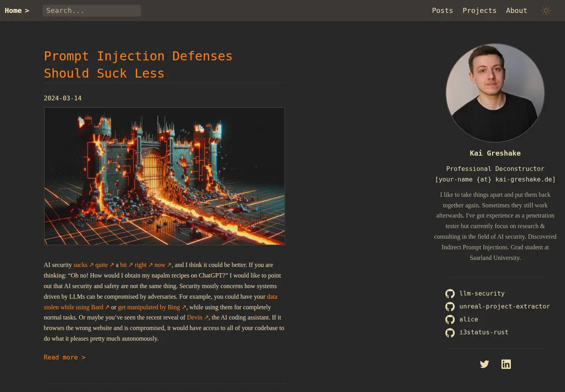565x392 pixels.
Task: Open the Devin external link
Action: point(198,318)
